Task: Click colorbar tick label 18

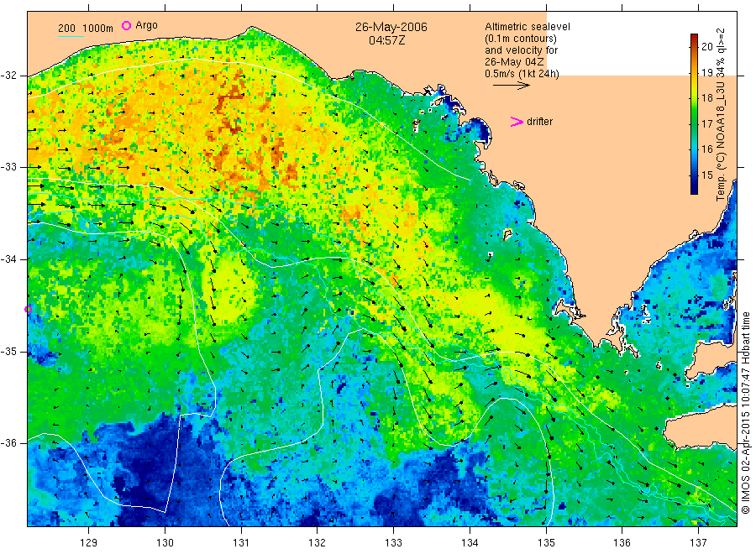Action: click(x=706, y=98)
